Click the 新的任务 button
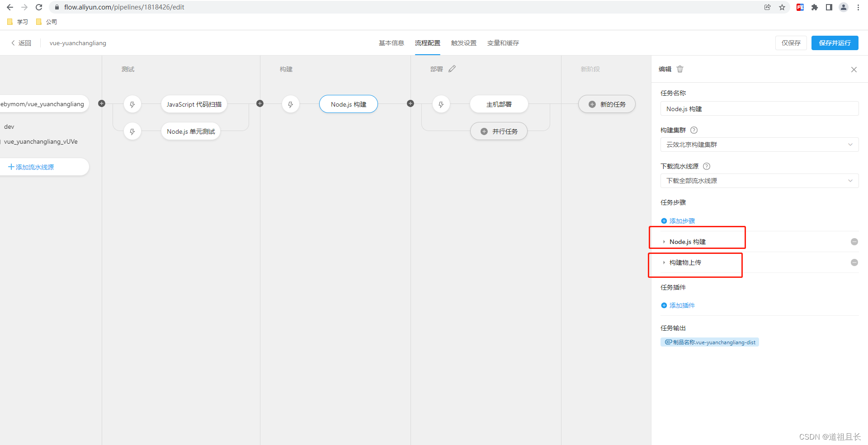This screenshot has height=445, width=868. [x=607, y=104]
